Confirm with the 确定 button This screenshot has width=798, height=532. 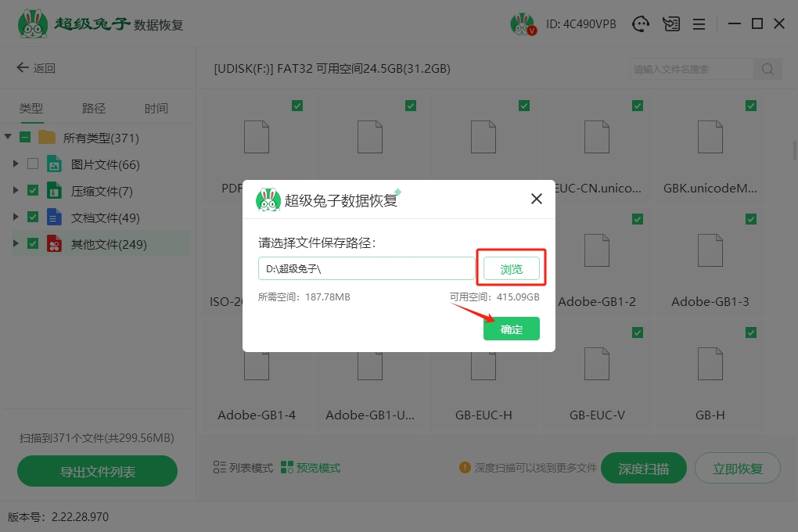click(512, 329)
